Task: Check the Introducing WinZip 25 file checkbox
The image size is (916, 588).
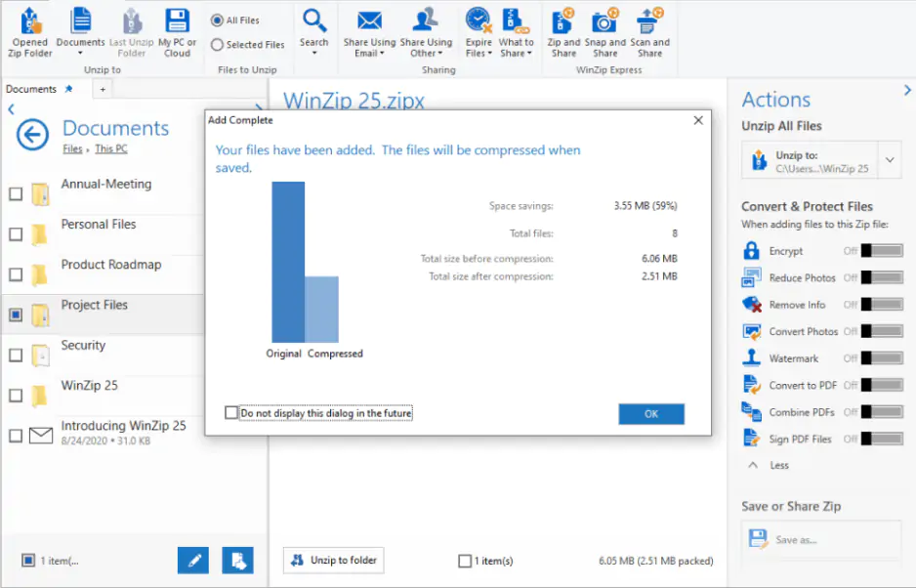Action: [x=16, y=436]
